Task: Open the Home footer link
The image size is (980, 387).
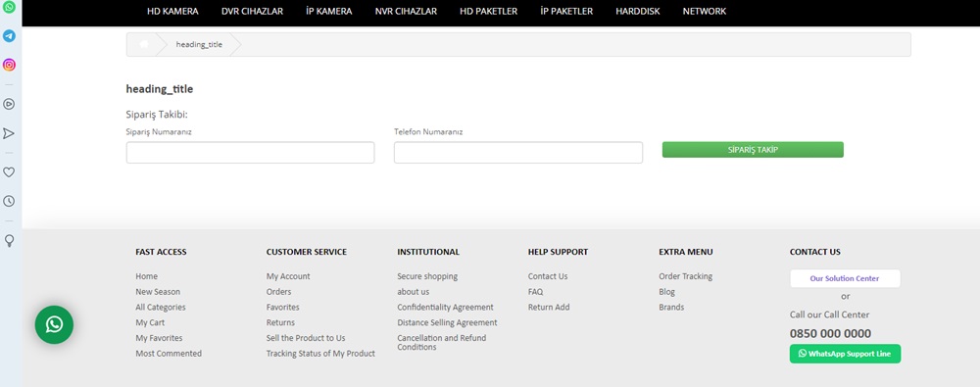Action: pos(146,276)
